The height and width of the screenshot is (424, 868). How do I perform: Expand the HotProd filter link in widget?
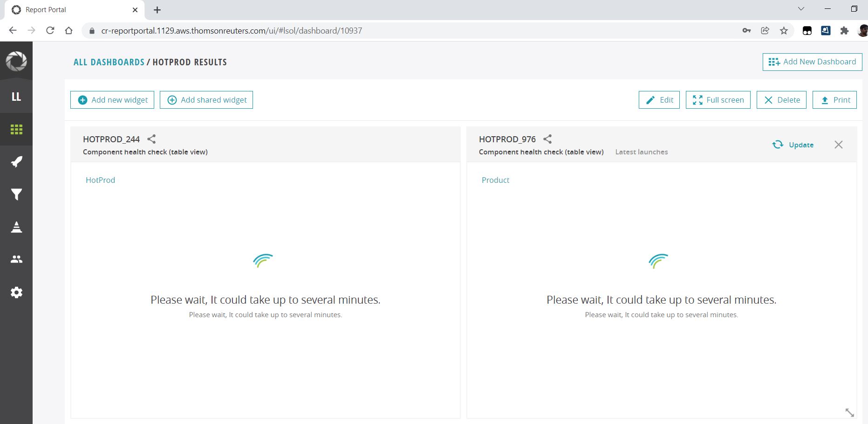[x=100, y=180]
